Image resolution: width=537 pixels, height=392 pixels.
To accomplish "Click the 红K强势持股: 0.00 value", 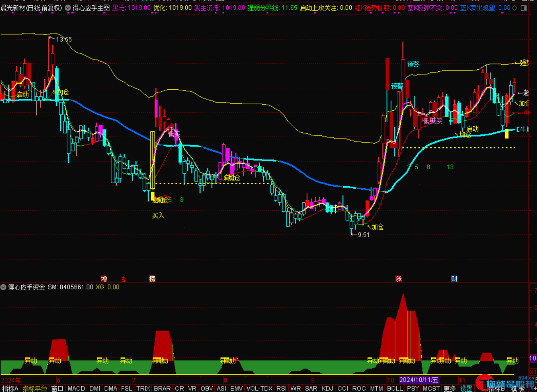I will [380, 8].
